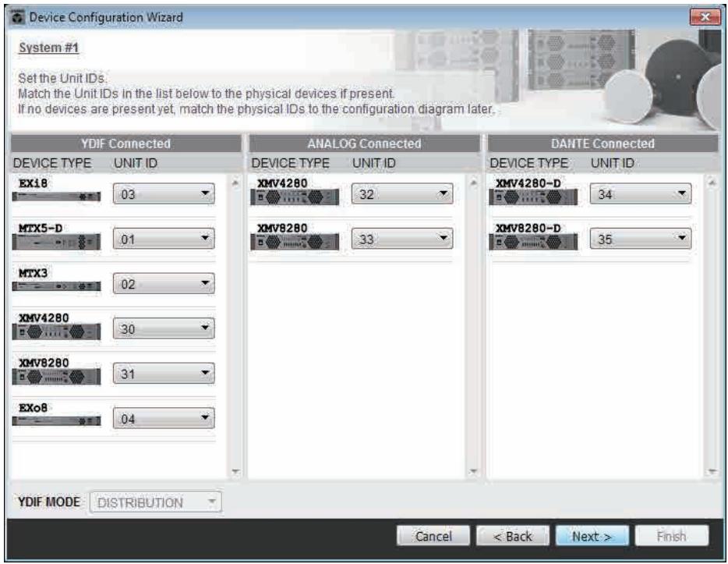Open the Unit ID dropdown showing 32
Viewport: 728px width, 564px height.
pyautogui.click(x=402, y=193)
